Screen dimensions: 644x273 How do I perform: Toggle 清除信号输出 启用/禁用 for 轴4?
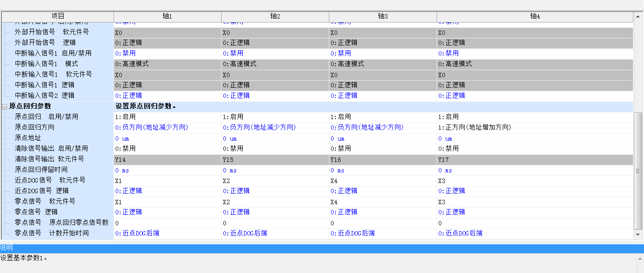point(535,149)
